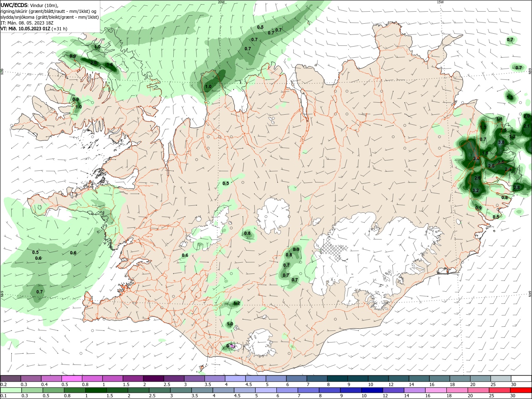Click the '20W' longitude label

point(222,2)
